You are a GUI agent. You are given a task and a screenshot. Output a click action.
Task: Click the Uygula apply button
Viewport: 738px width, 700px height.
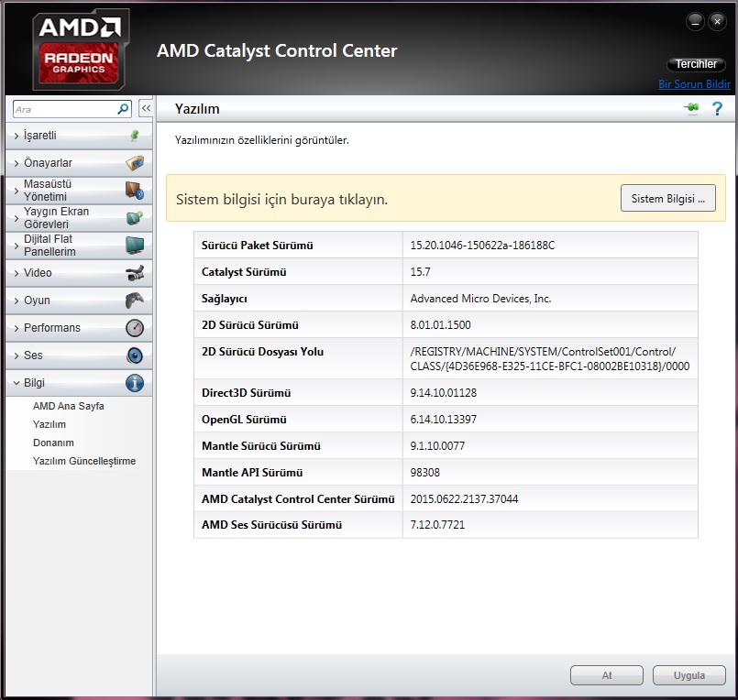coord(689,675)
